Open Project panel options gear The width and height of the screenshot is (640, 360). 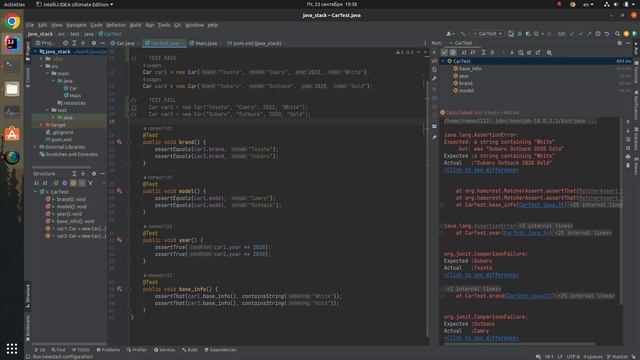click(94, 43)
